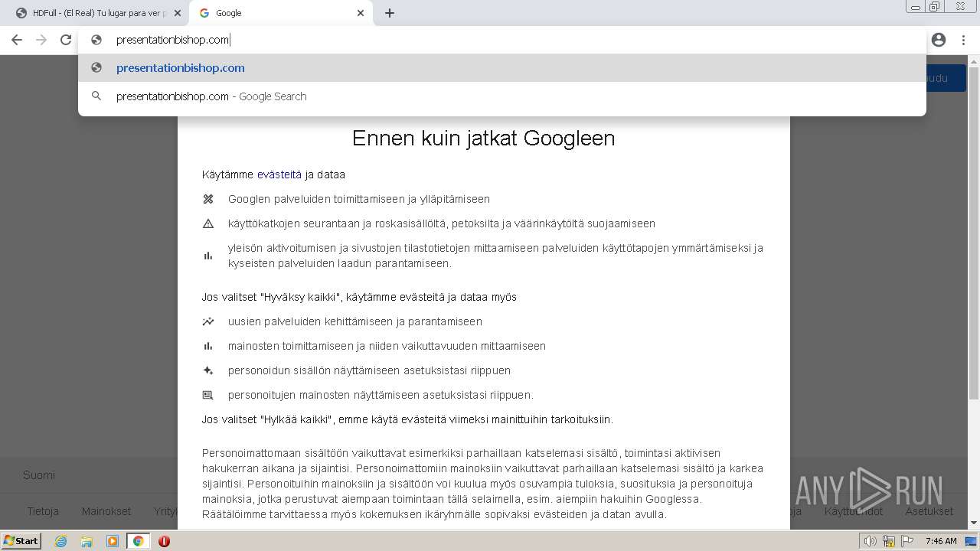The image size is (980, 551).
Task: Click the 7:46 AM clock
Action: (x=941, y=541)
